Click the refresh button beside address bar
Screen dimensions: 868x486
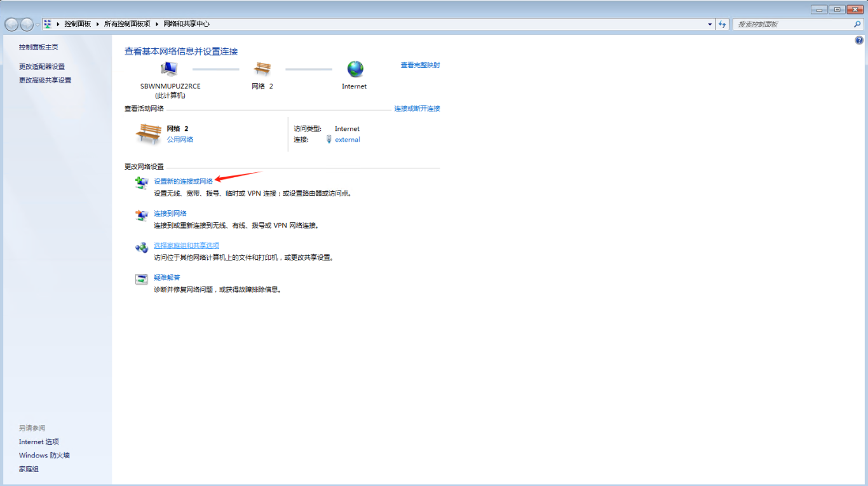pos(722,24)
